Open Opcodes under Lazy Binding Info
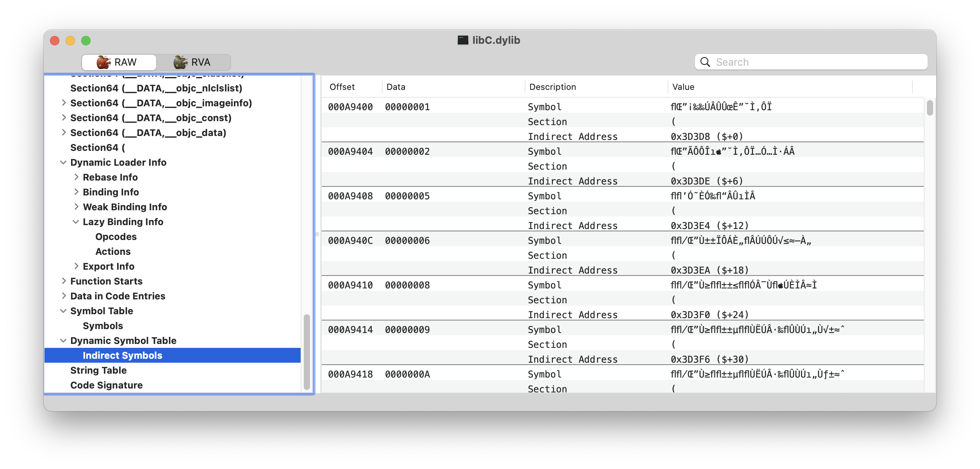 click(116, 236)
